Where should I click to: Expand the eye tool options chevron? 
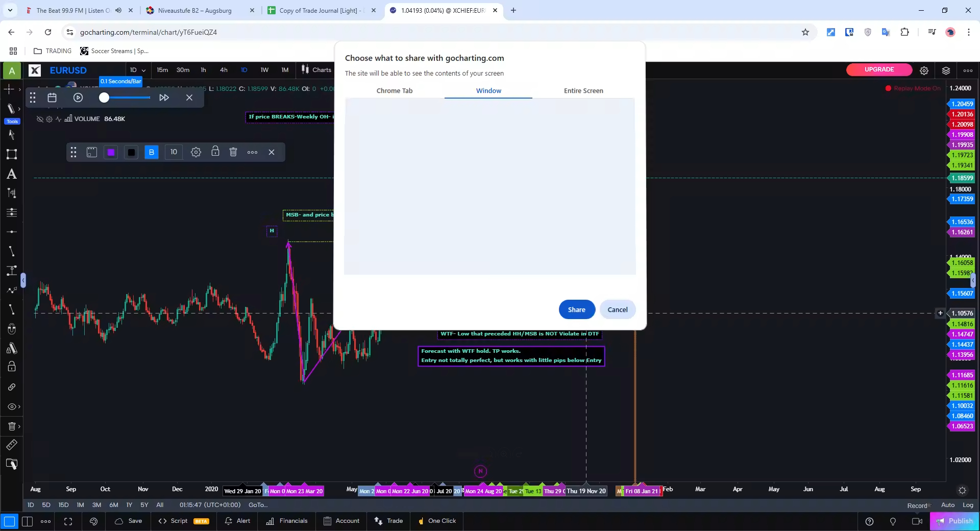coord(19,407)
